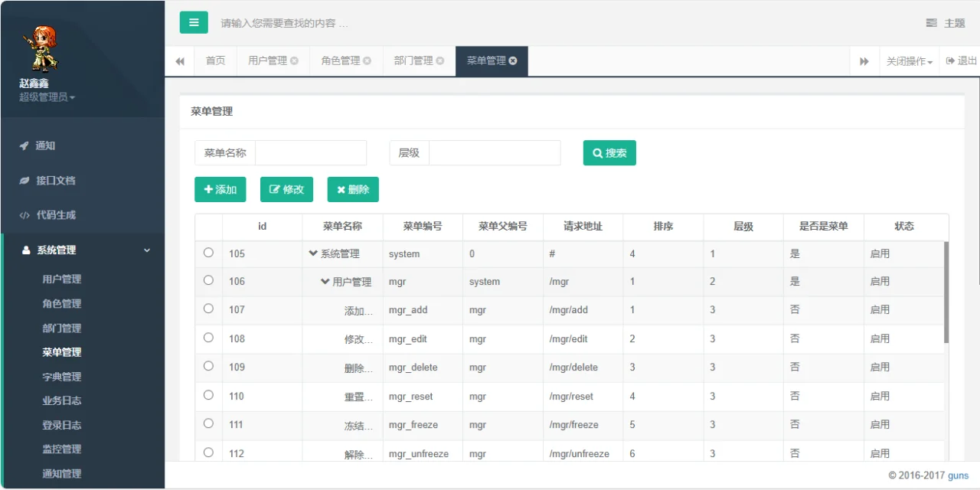Select the radio button for row 105
This screenshot has width=980, height=490.
tap(208, 253)
